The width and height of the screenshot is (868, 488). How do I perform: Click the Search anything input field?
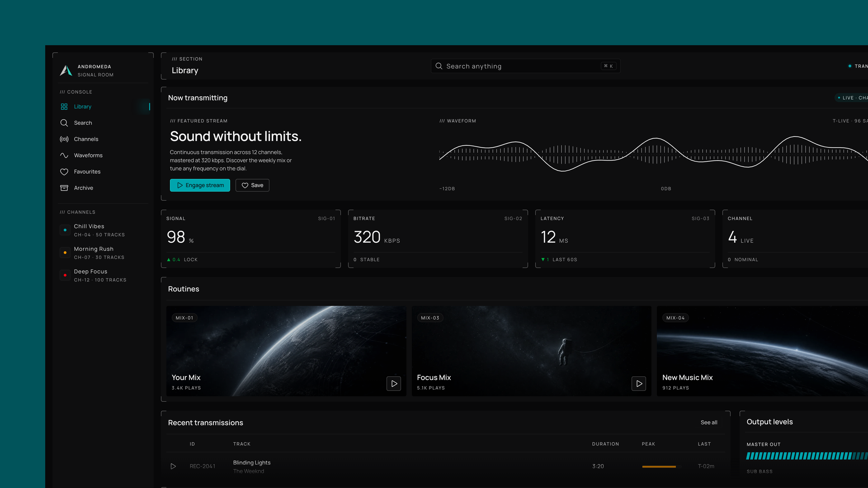click(x=525, y=66)
